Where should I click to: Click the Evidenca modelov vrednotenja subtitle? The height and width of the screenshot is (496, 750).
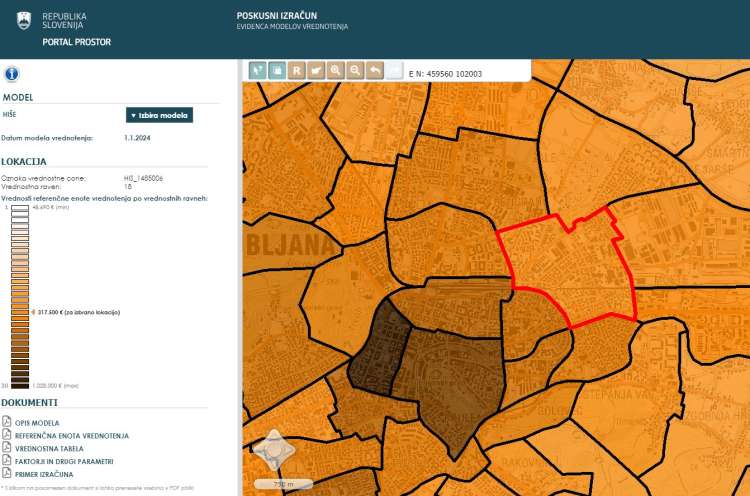(x=292, y=27)
